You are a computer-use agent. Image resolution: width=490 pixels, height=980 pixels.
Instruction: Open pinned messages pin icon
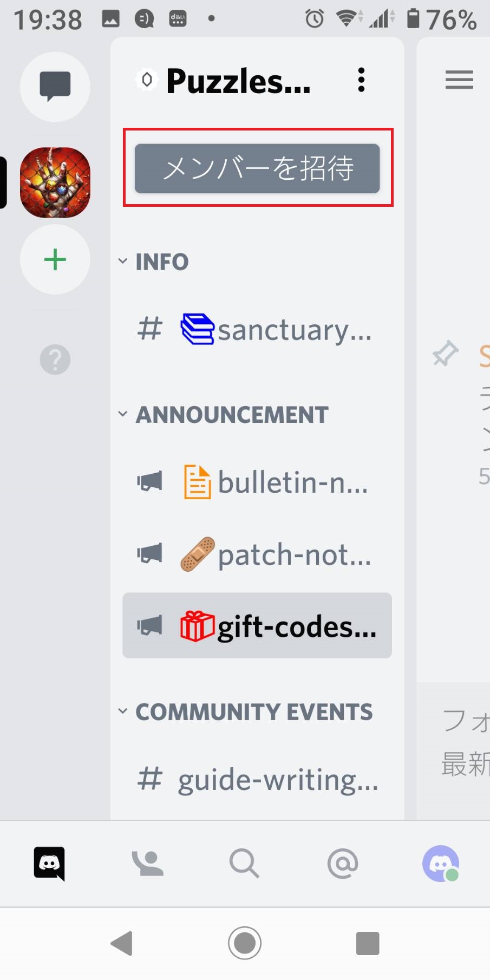point(445,354)
